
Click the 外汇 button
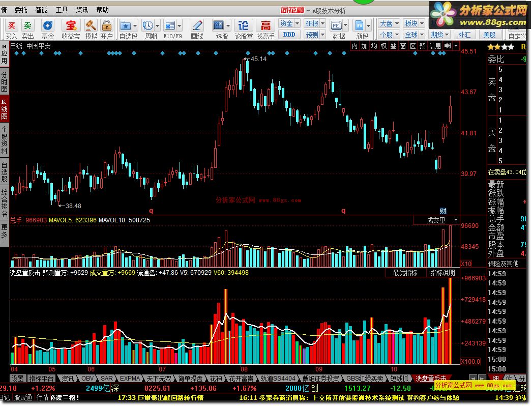click(464, 35)
